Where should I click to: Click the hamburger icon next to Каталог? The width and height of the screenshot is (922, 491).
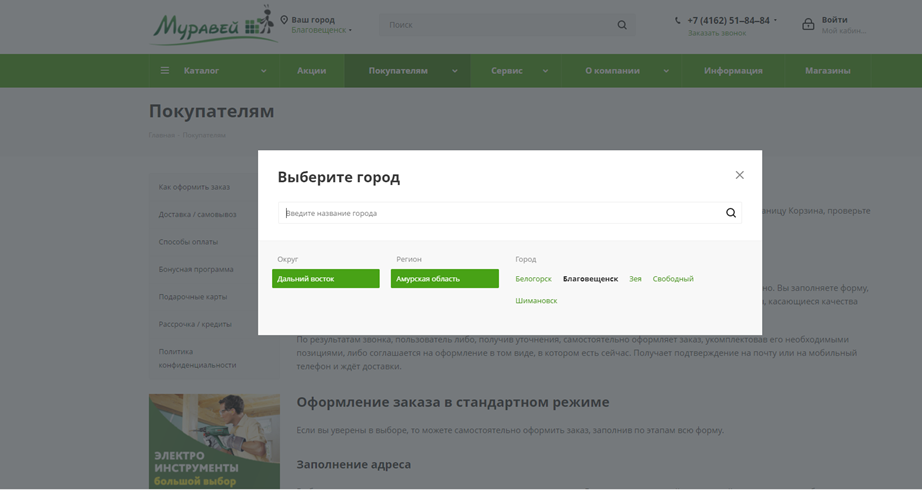pyautogui.click(x=165, y=71)
